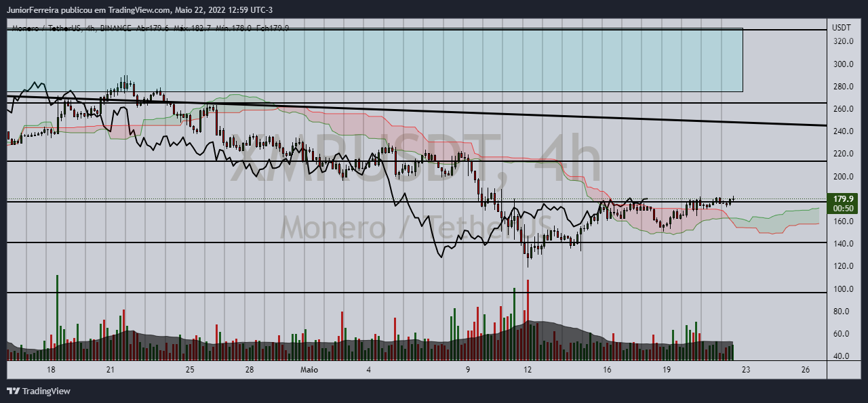Click the date label 16 on time axis

(x=607, y=370)
